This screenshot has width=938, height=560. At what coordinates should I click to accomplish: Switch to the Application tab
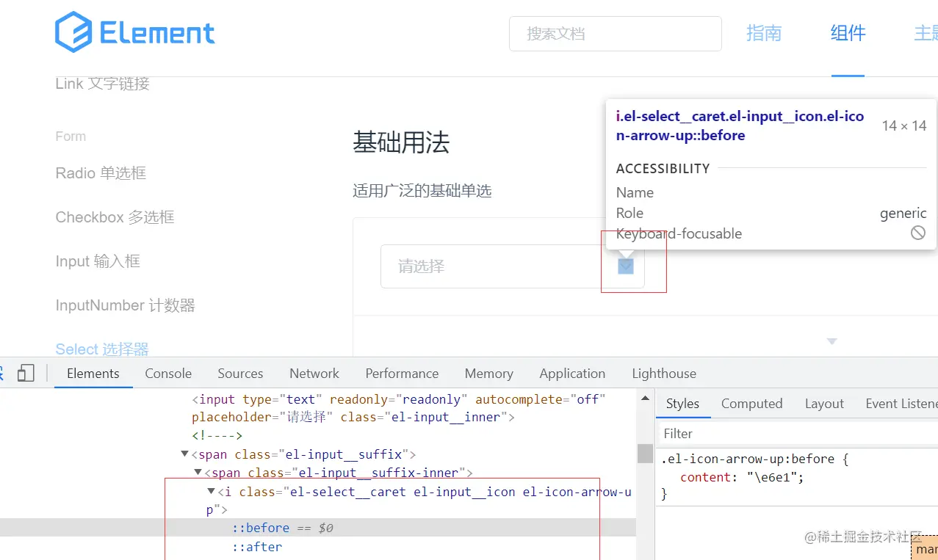coord(572,374)
